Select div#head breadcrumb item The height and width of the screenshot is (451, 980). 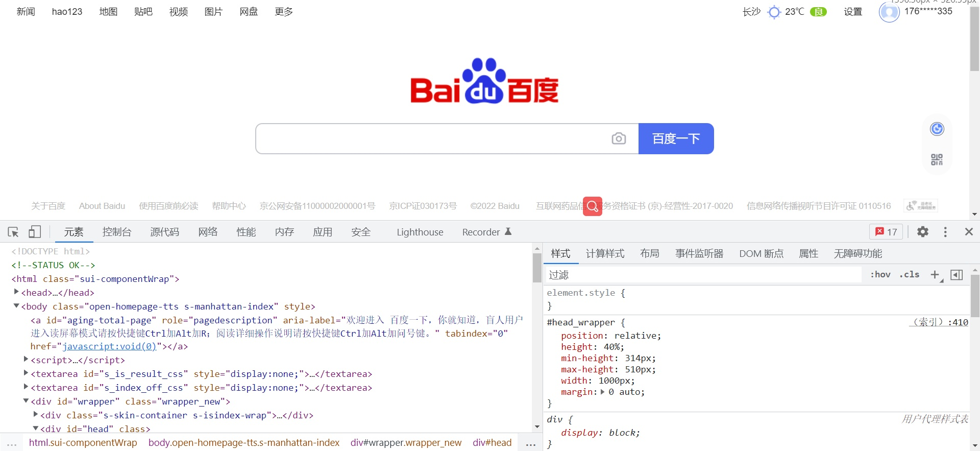(x=492, y=443)
